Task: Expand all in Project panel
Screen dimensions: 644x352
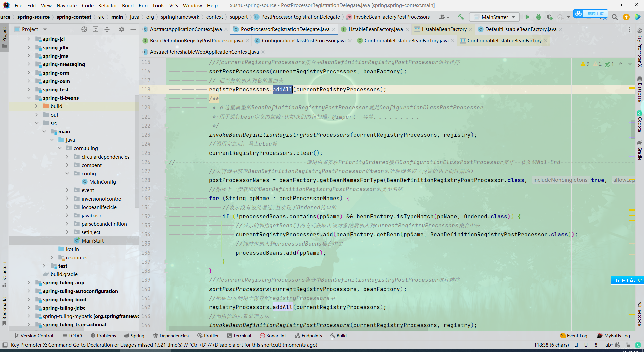Action: (96, 29)
